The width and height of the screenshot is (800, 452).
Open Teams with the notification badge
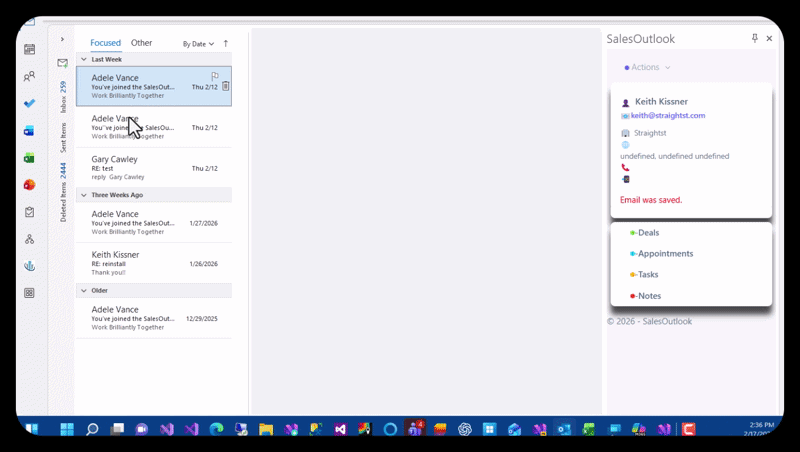coord(415,428)
